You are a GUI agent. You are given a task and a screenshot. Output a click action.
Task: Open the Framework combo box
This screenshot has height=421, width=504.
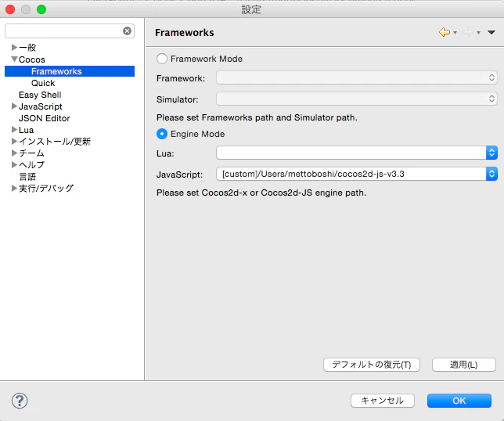(x=356, y=77)
